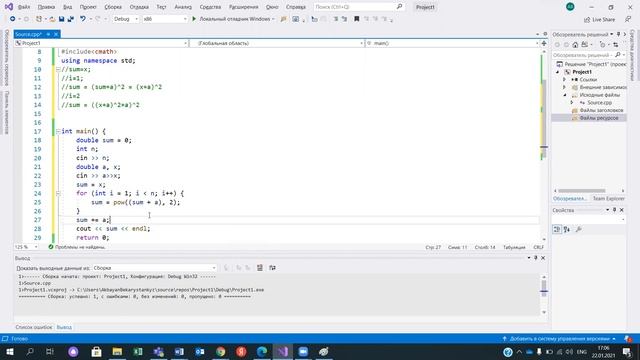Open the 125 % zoom dropdown
This screenshot has height=360, width=640.
(x=26, y=247)
